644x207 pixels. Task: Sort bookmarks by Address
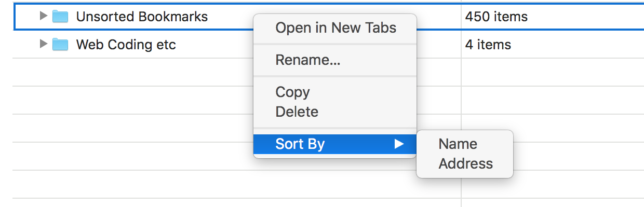[x=465, y=163]
